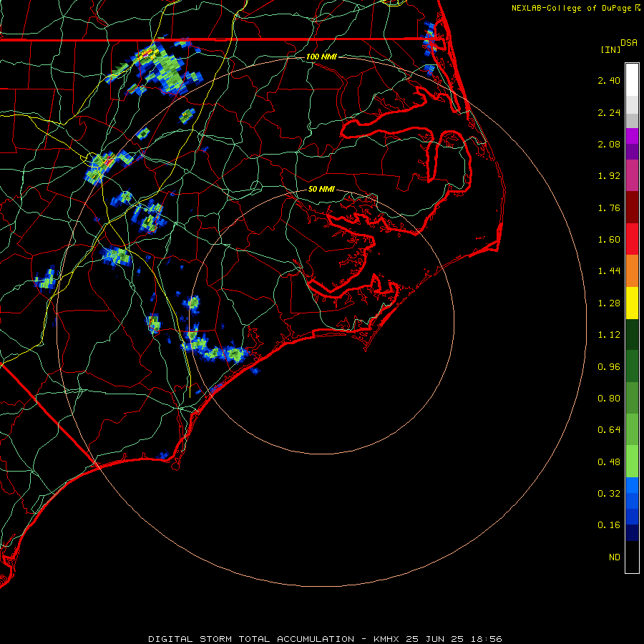
Task: Click the 2.08 legend value
Action: click(x=609, y=144)
